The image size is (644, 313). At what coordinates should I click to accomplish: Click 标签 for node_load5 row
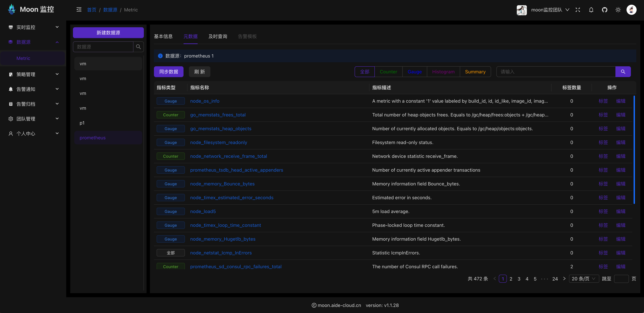(x=603, y=211)
